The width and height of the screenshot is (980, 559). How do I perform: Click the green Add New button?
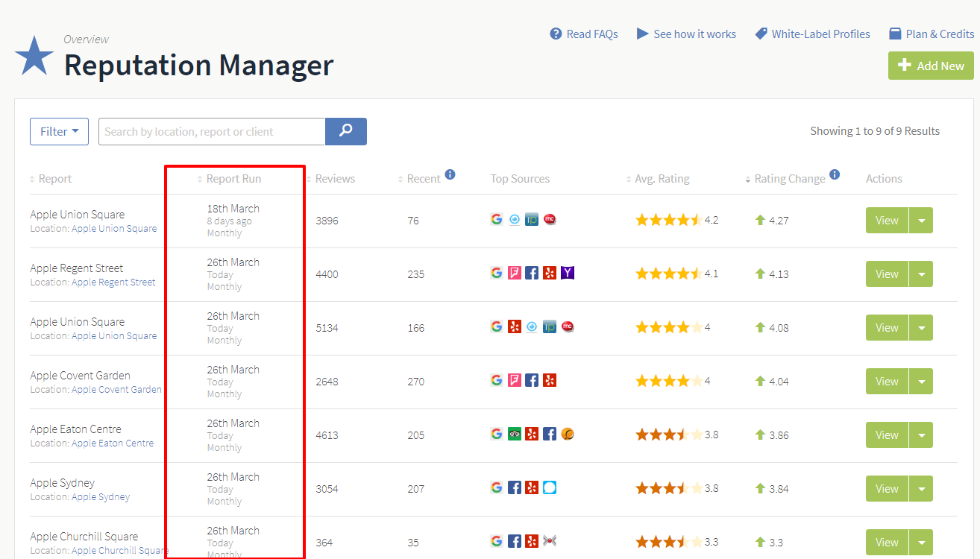(x=931, y=66)
